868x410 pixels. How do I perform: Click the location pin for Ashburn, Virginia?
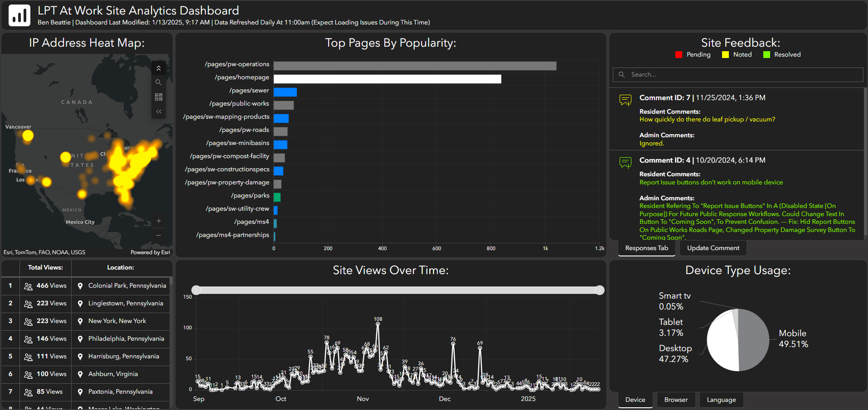coord(81,374)
